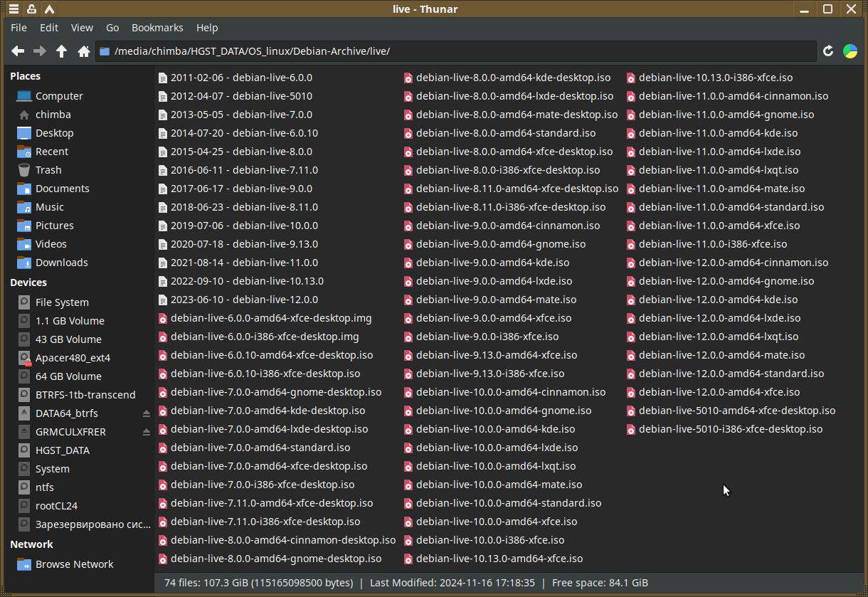
Task: Open Computer in Places sidebar
Action: click(x=50, y=96)
